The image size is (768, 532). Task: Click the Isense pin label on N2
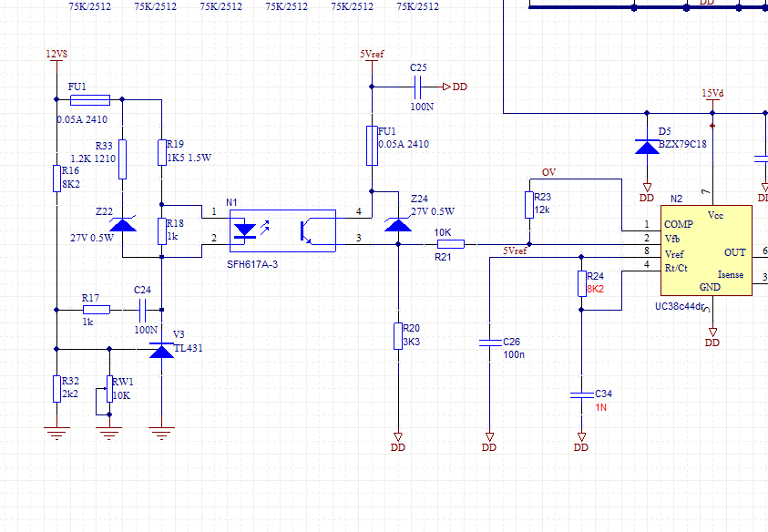(x=731, y=275)
